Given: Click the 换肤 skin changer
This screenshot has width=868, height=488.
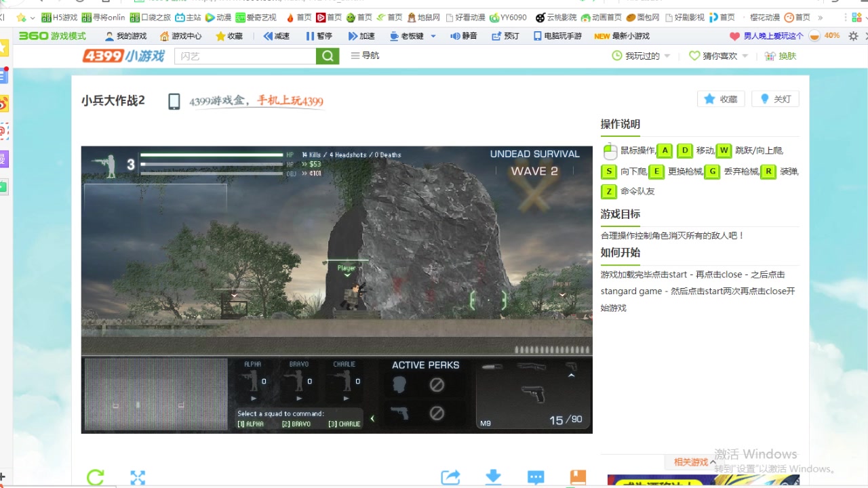Looking at the screenshot, I should [x=780, y=56].
